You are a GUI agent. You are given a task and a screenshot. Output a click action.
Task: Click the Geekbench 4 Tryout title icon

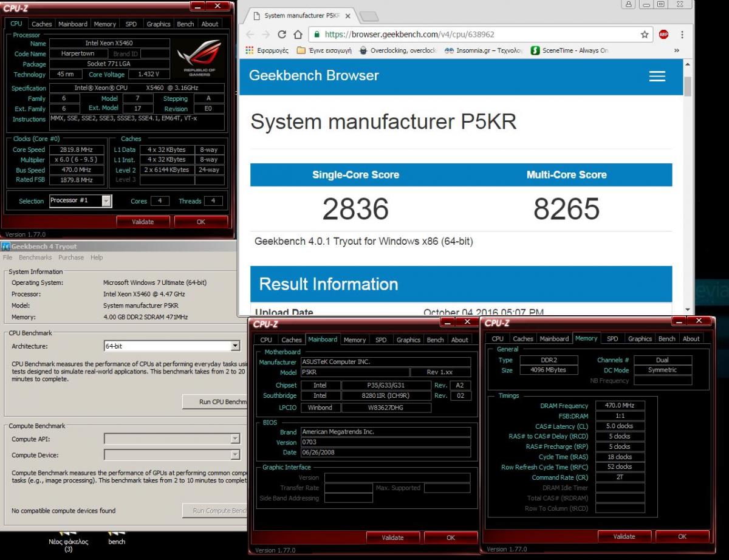5,246
